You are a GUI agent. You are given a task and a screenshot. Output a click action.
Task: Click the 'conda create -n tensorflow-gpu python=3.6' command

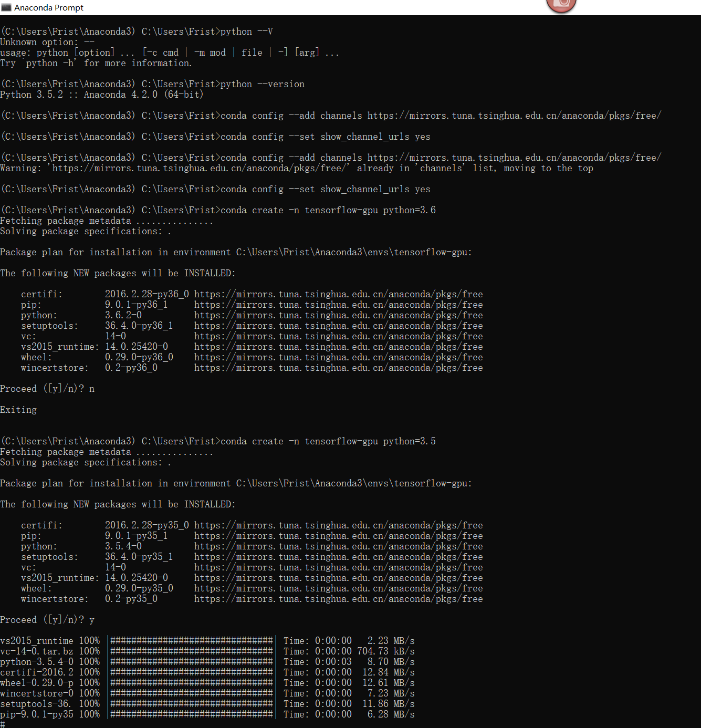(x=328, y=210)
